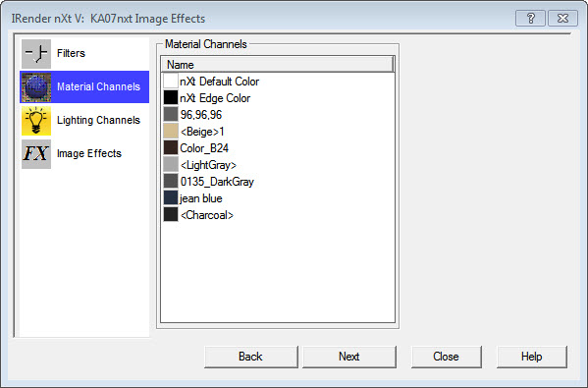Select the 'Color_B24' material name
The height and width of the screenshot is (388, 588).
tap(204, 148)
